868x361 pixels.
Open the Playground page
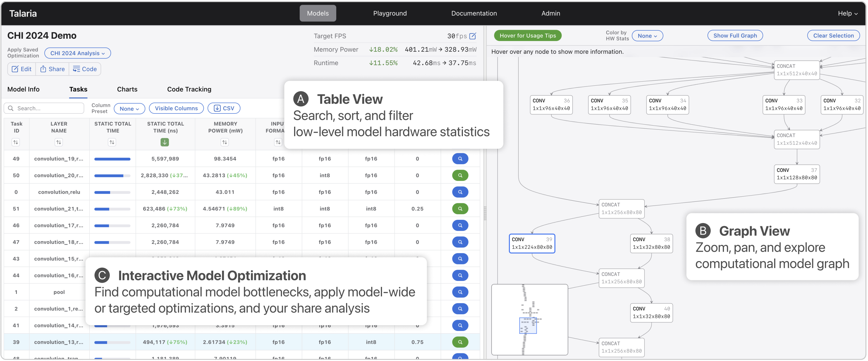390,13
